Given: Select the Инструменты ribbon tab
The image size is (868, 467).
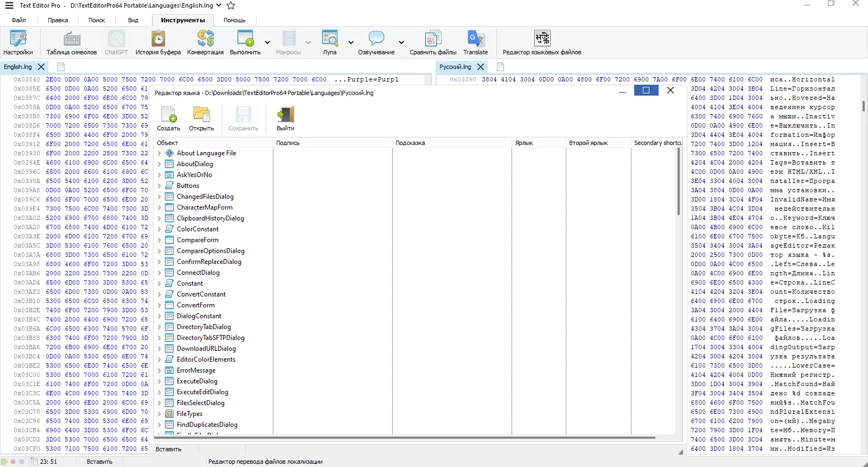Looking at the screenshot, I should [x=183, y=20].
